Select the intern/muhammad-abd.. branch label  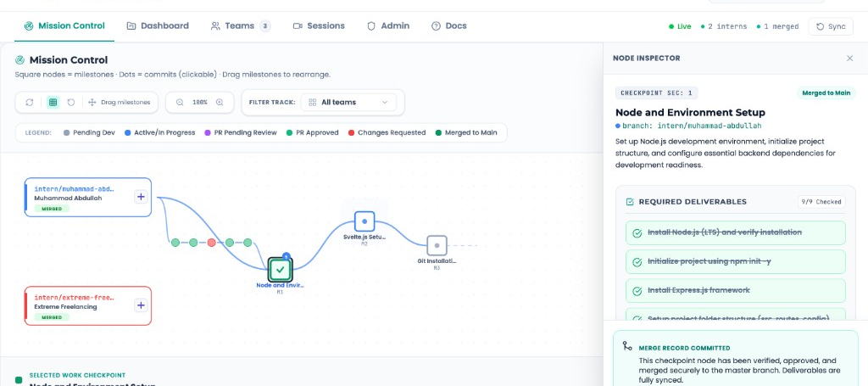75,189
